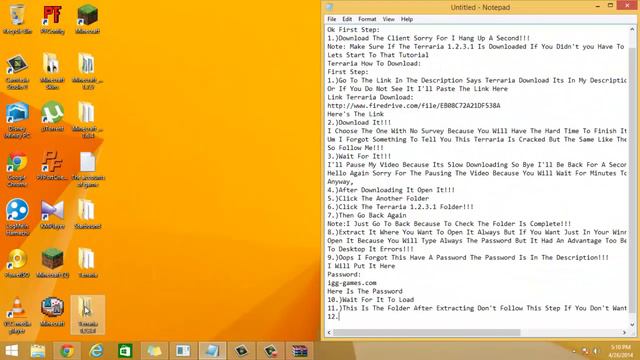Click the Notepad vertical scrollbar down arrow

[632, 325]
